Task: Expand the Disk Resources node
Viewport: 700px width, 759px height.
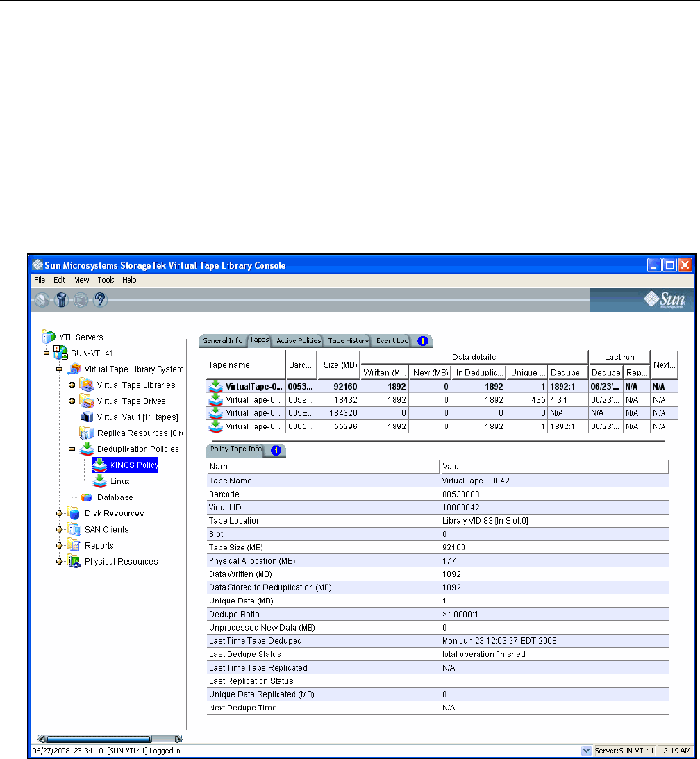Action: coord(59,514)
